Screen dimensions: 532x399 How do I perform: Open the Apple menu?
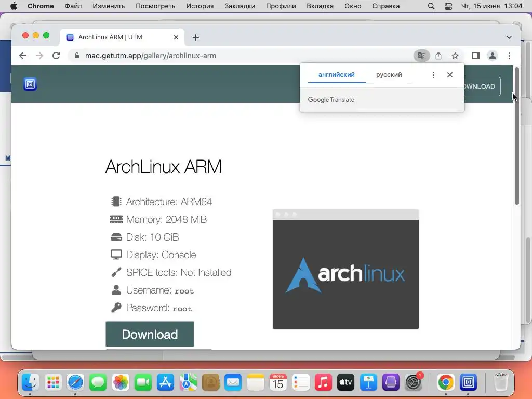coord(14,6)
